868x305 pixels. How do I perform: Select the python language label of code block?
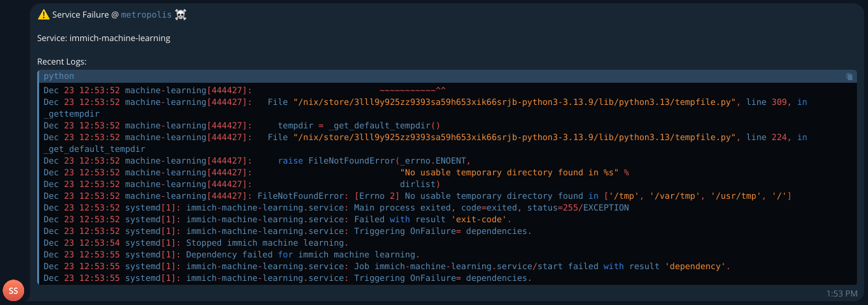pyautogui.click(x=59, y=76)
